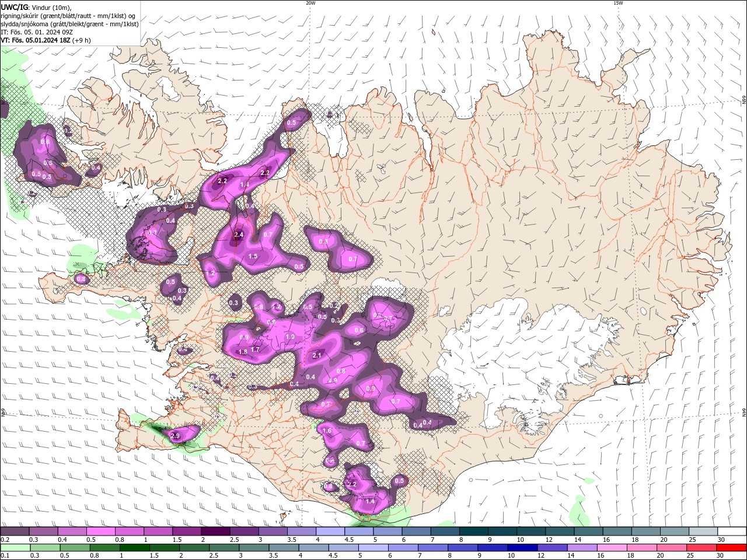Click the "0.2" label under the upper legend
The image size is (747, 560).
pyautogui.click(x=5, y=540)
